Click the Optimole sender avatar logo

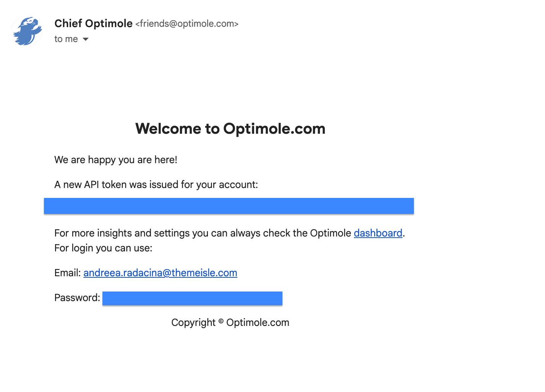pos(27,31)
